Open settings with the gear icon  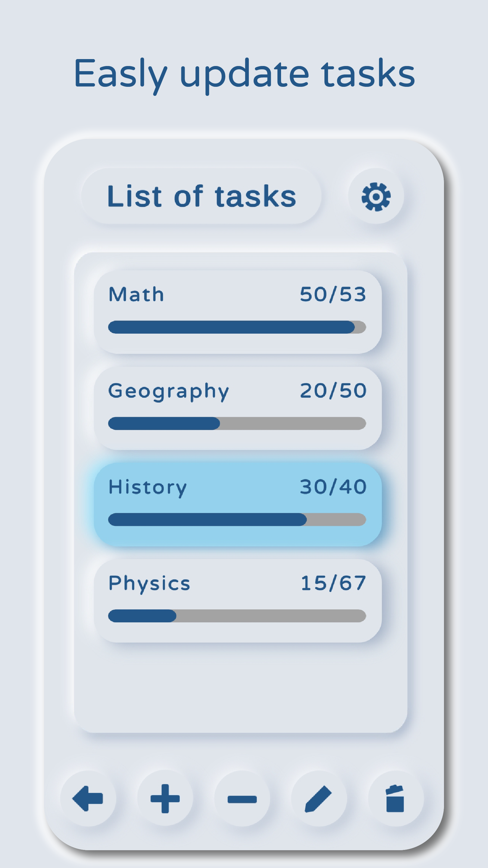point(376,197)
